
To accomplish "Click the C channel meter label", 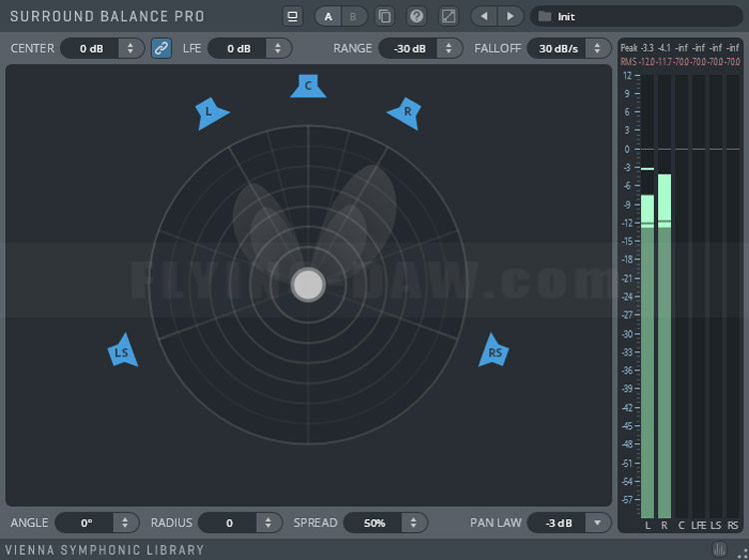I will click(x=681, y=526).
